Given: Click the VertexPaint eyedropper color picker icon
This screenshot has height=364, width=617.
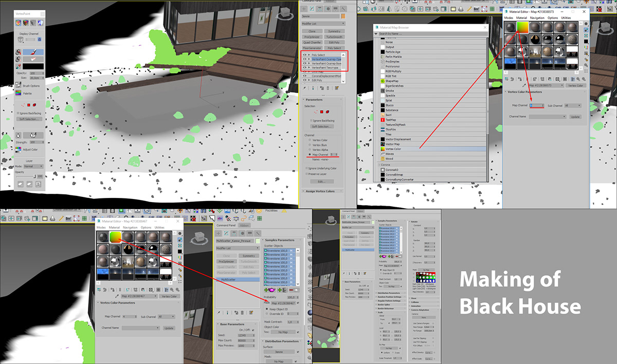Looking at the screenshot, I should point(19,66).
